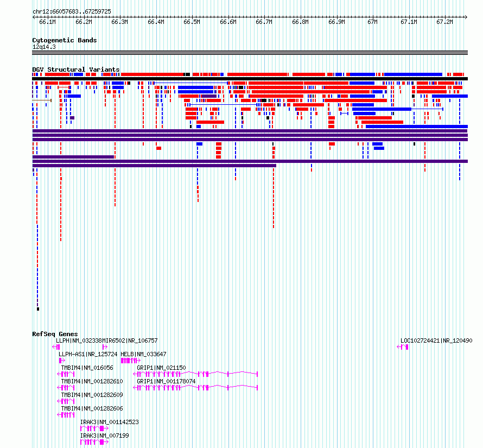The image size is (483, 448).
Task: Select TMBIM4|NM_001282609 transcript label
Action: (x=92, y=395)
